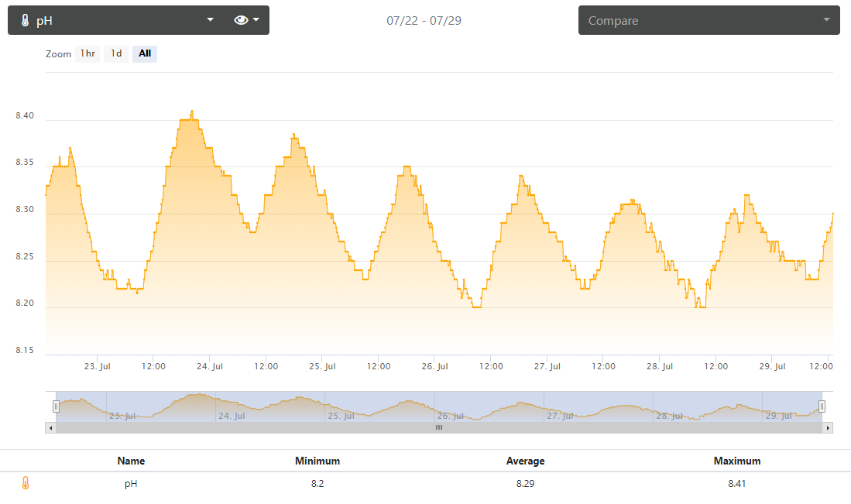Click the navigator scroll left arrow
851x504 pixels.
[50, 428]
